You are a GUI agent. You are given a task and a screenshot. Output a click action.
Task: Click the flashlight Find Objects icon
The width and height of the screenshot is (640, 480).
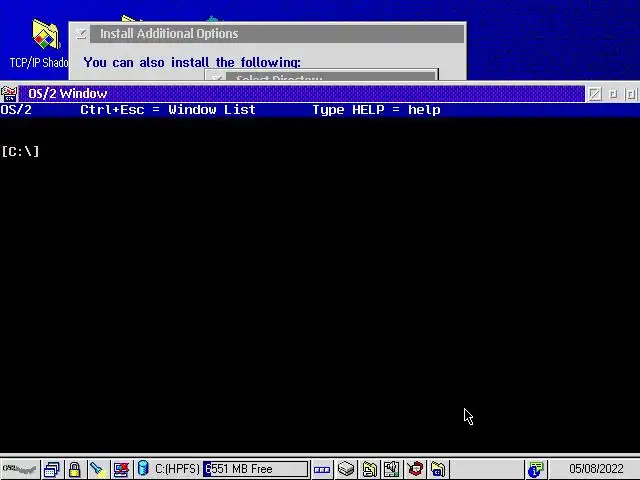coord(98,469)
